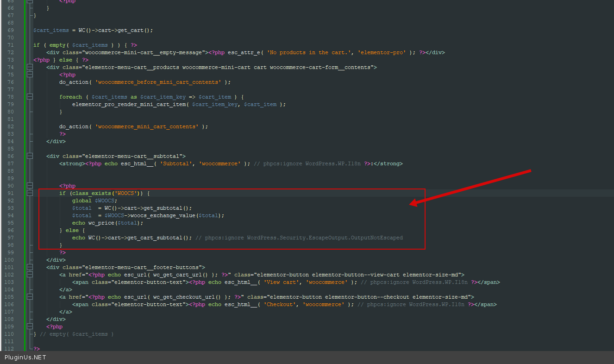
Task: Click the woocs_exchange_value method name
Action: point(160,215)
